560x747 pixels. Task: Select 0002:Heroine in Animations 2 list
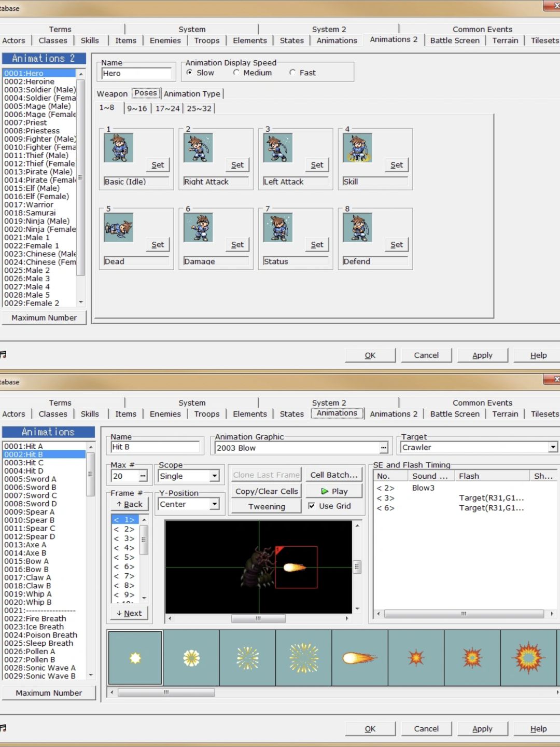click(40, 81)
